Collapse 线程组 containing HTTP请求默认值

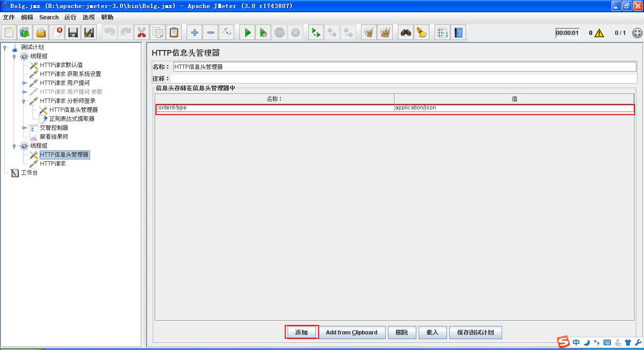15,56
